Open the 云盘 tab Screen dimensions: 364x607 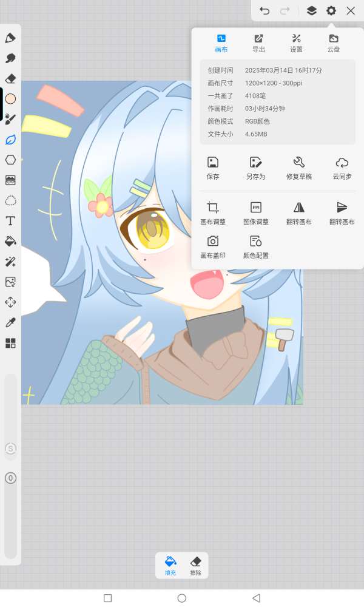click(x=334, y=43)
